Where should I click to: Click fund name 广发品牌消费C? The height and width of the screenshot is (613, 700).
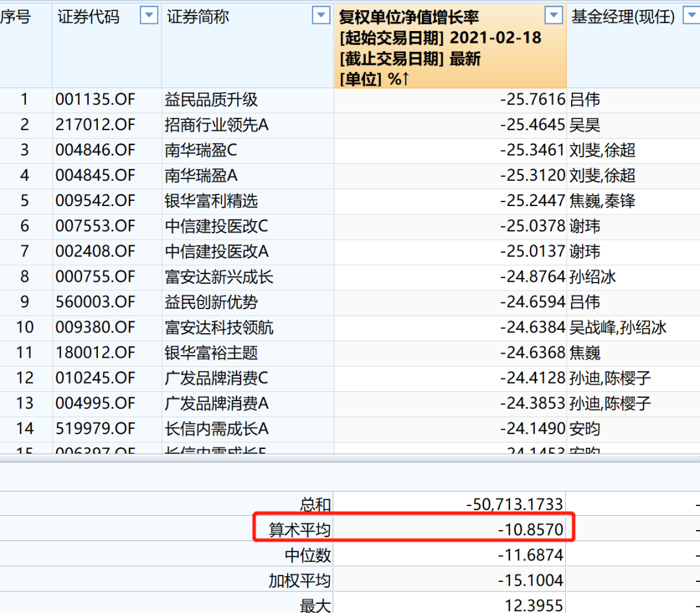click(x=216, y=378)
